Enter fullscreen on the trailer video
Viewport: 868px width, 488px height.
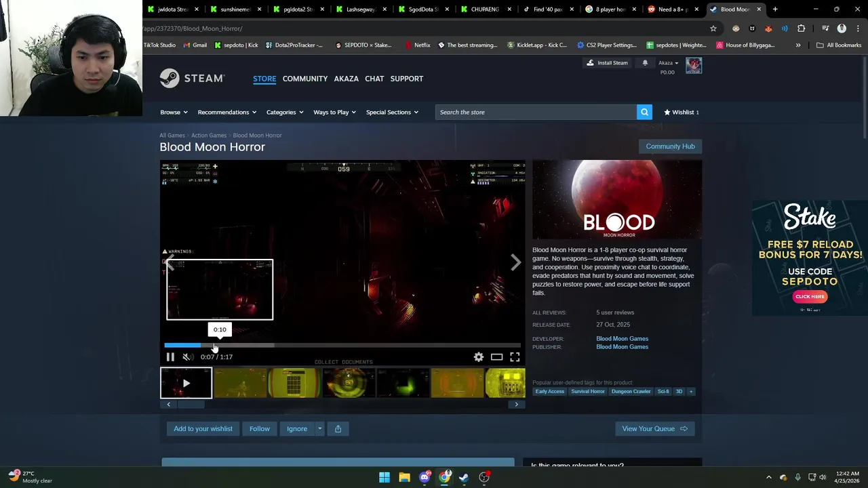coord(515,357)
